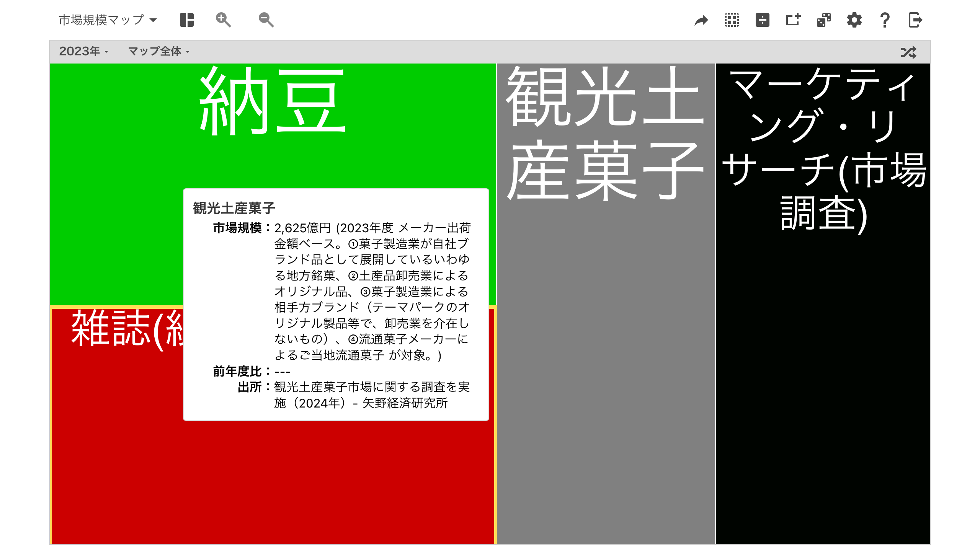Image resolution: width=980 pixels, height=551 pixels.
Task: Click the share arrow icon
Action: pos(701,20)
